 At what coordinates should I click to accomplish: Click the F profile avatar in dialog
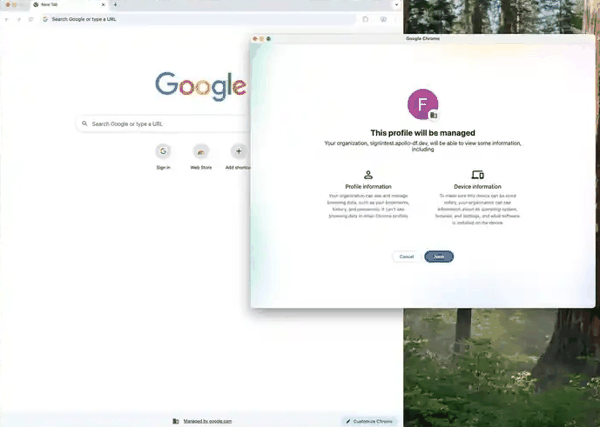422,104
